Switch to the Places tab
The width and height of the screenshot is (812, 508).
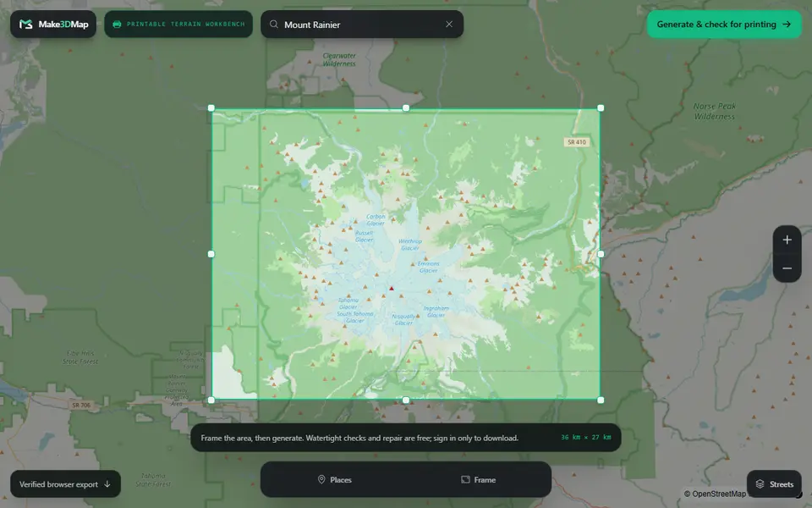tap(334, 480)
